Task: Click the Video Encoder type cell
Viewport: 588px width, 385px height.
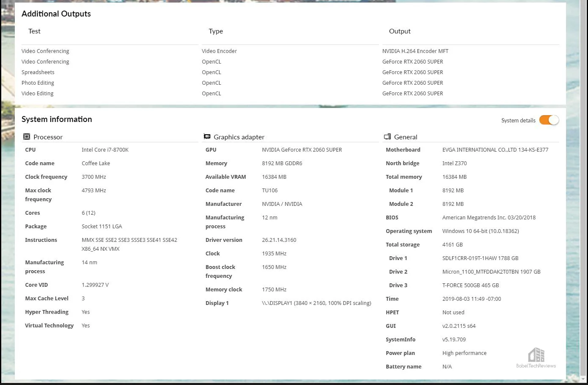Action: tap(219, 51)
